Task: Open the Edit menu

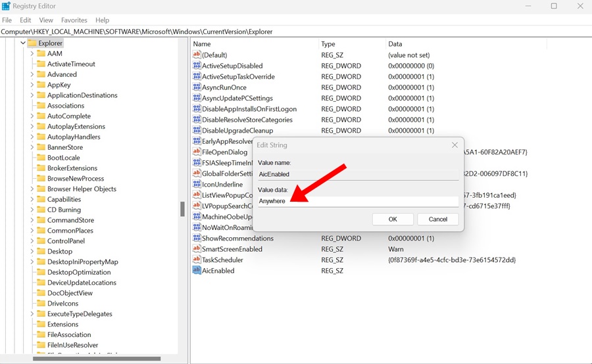Action: pyautogui.click(x=25, y=20)
